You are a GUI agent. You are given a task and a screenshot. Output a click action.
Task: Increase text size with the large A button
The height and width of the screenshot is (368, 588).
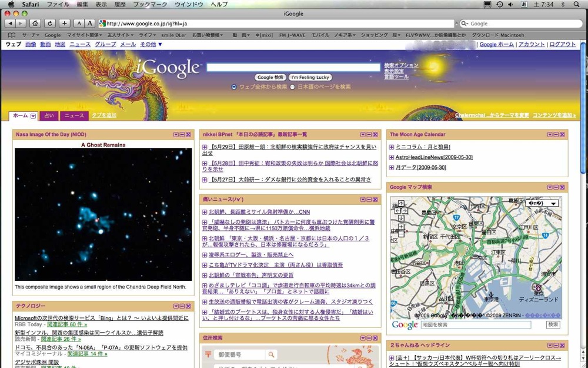tap(89, 24)
